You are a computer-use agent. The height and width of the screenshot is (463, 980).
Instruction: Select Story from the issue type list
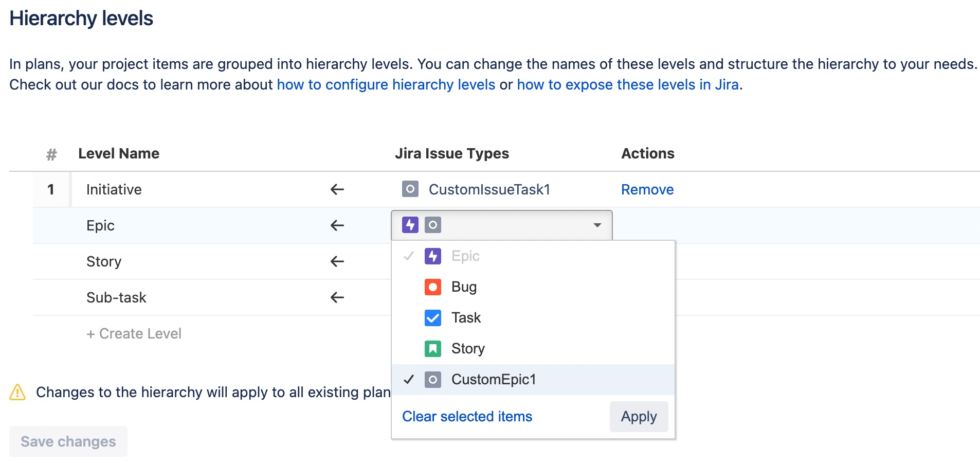tap(533, 349)
